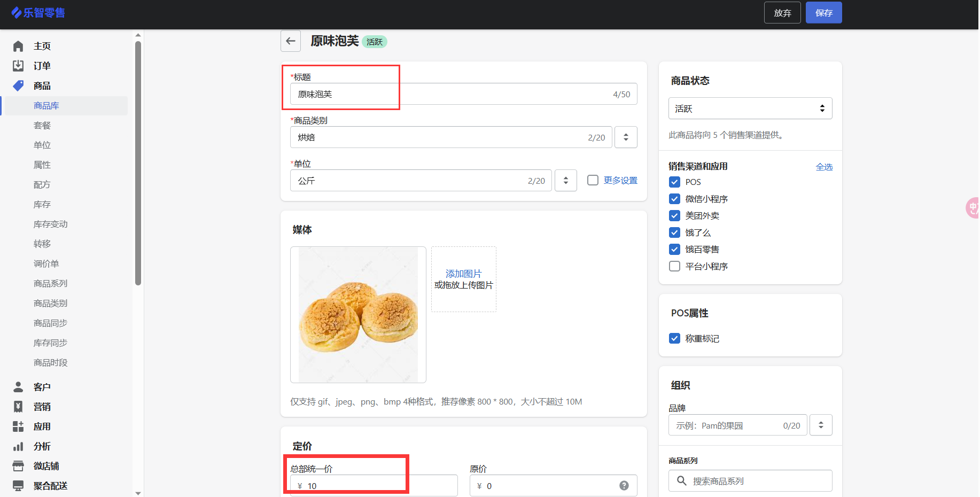
Task: Click the 客户 person icon
Action: [18, 387]
